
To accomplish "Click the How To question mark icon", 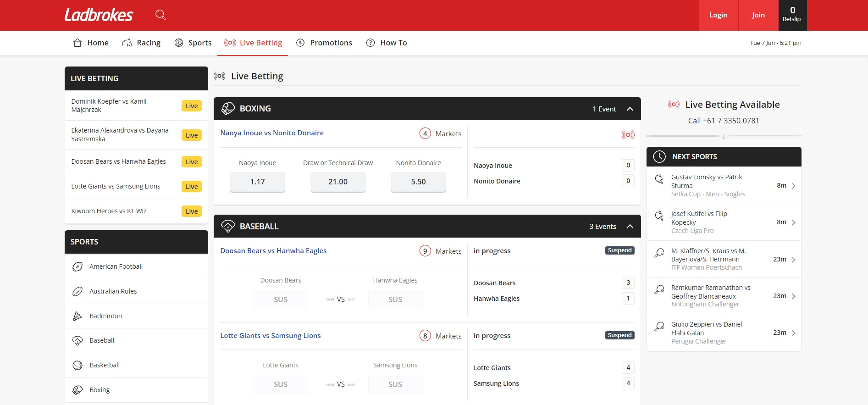I will (370, 43).
